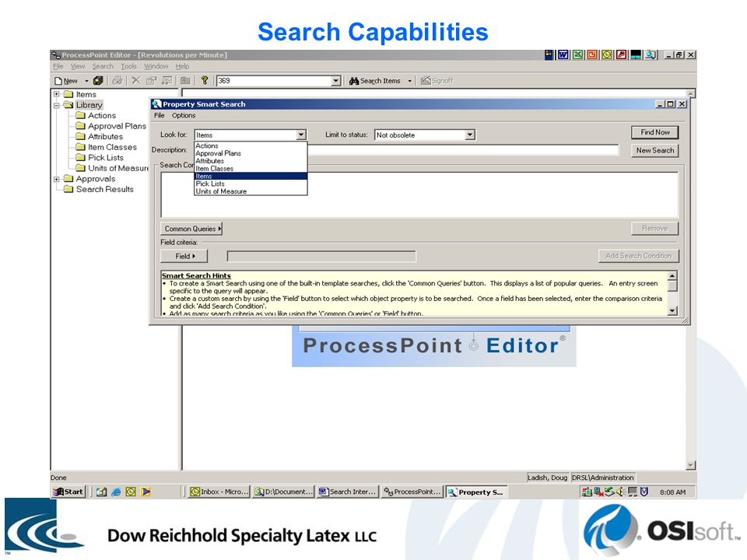Click the delete X icon in the toolbar
Image resolution: width=747 pixels, height=560 pixels.
coord(135,80)
